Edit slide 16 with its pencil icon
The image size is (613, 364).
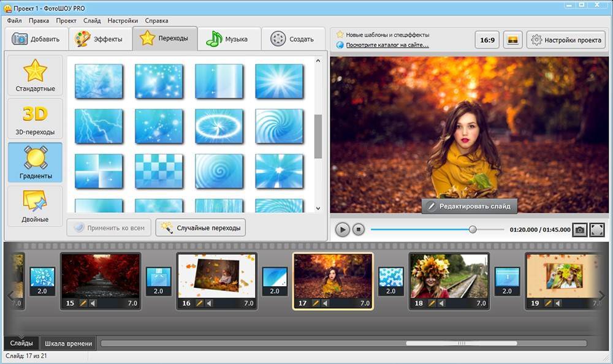(199, 303)
